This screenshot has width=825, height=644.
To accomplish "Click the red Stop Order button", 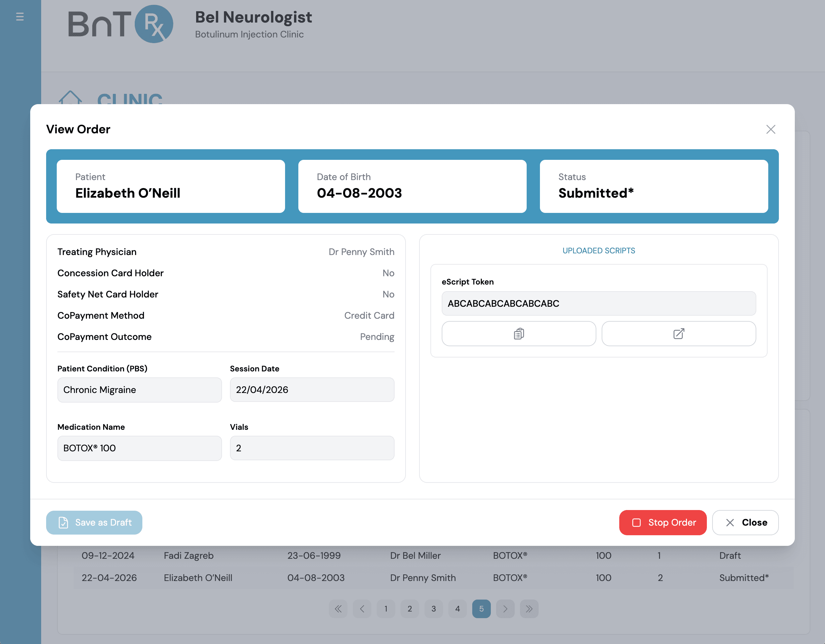I will tap(663, 522).
